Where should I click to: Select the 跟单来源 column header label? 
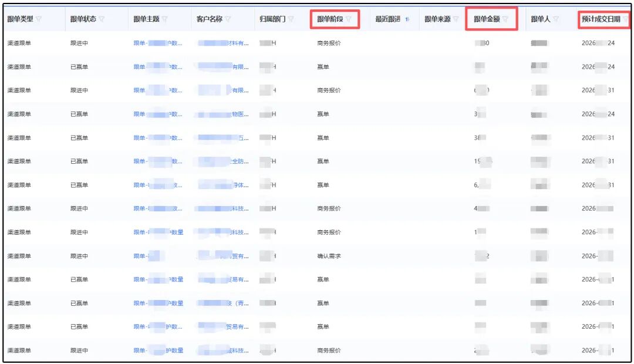pyautogui.click(x=437, y=19)
